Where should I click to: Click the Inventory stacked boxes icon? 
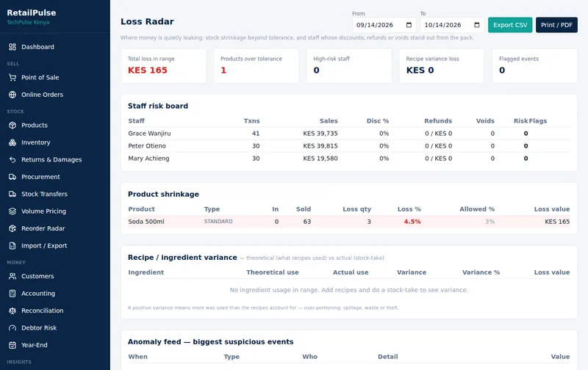point(12,142)
